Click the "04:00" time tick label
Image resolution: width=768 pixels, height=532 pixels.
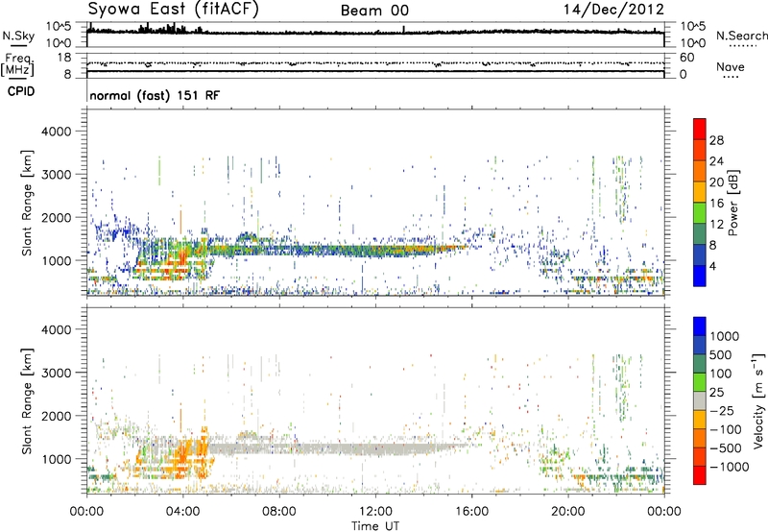[x=182, y=512]
